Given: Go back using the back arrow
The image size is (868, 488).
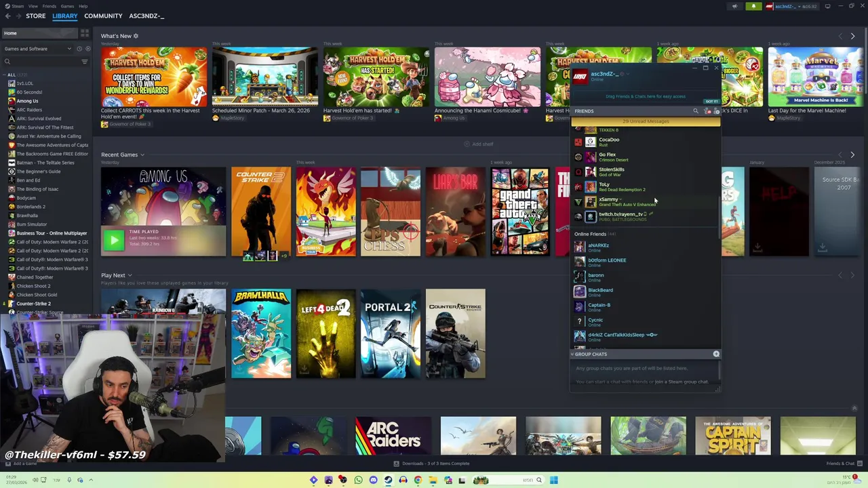Looking at the screenshot, I should point(7,16).
